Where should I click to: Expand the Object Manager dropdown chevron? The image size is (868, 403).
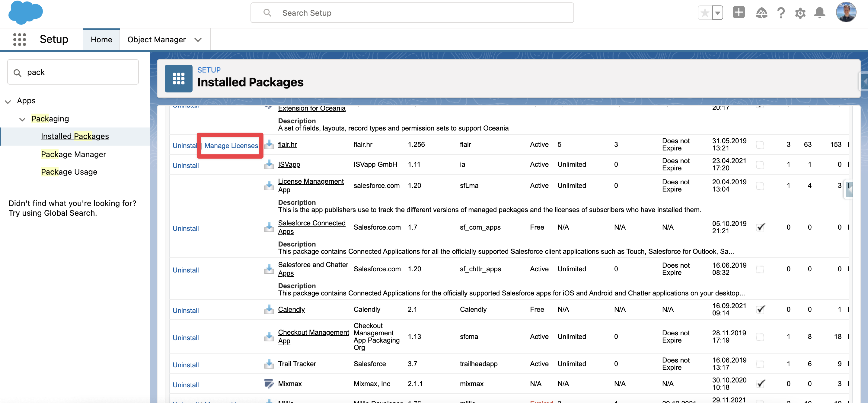point(198,40)
